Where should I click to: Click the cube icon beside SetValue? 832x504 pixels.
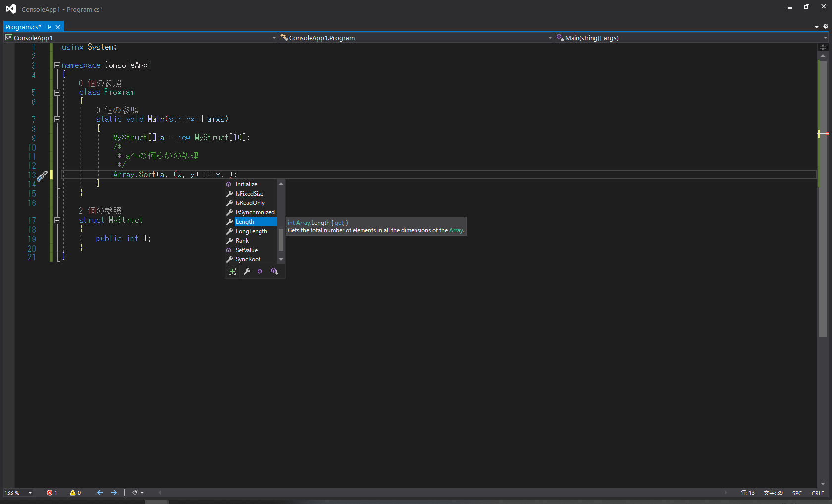pos(229,250)
